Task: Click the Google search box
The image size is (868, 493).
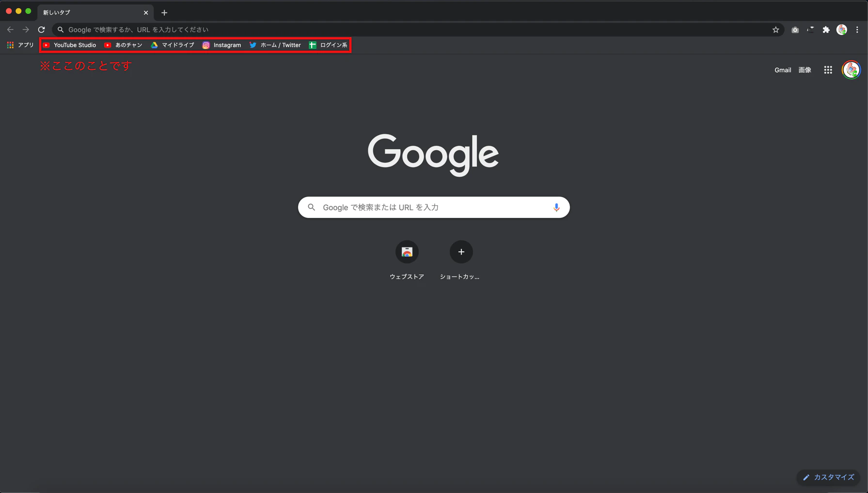Action: coord(434,207)
